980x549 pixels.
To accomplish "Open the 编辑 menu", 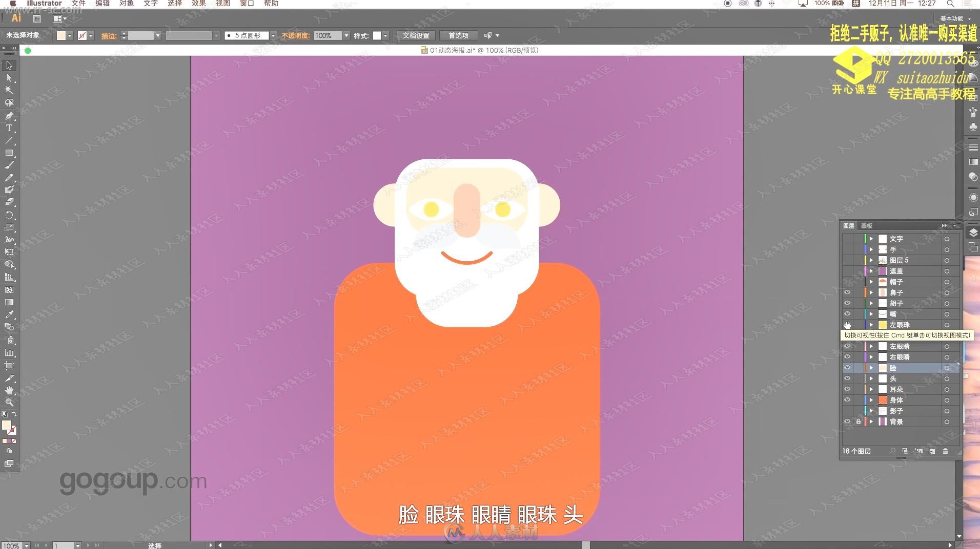I will tap(103, 4).
